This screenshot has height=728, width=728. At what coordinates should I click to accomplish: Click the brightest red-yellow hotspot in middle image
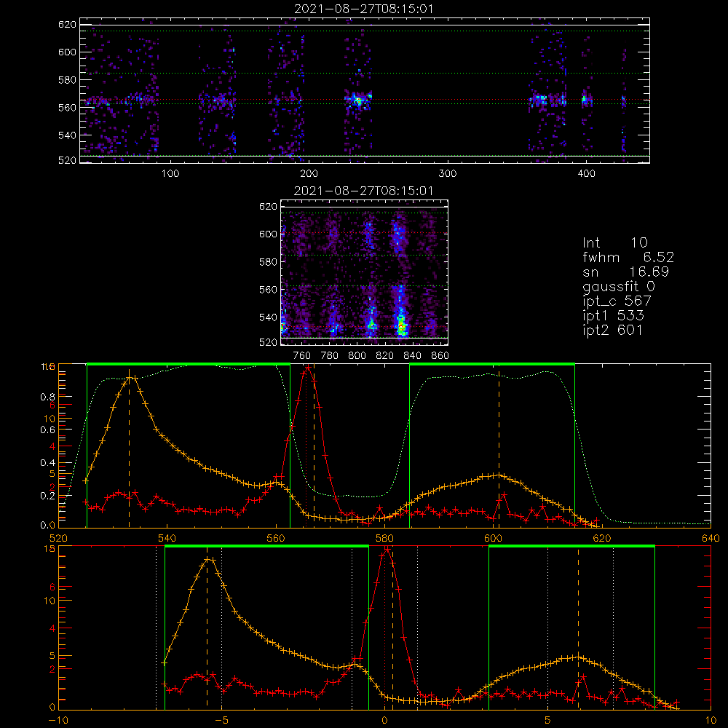(402, 326)
